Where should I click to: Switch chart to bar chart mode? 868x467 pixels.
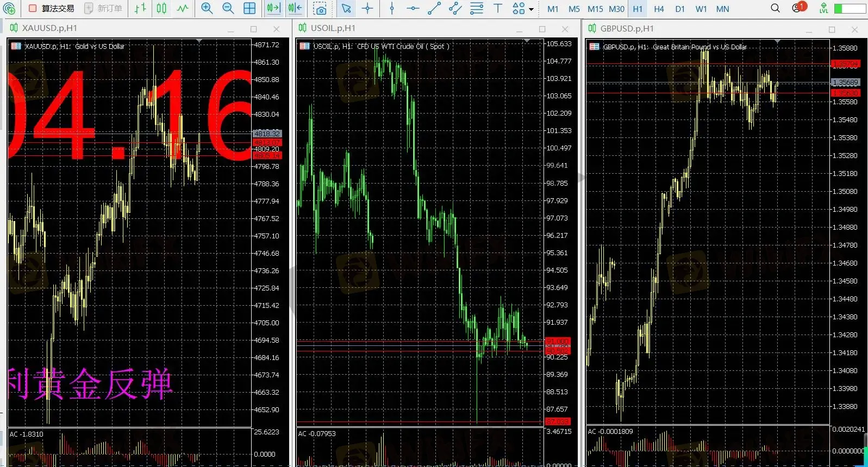(x=140, y=8)
